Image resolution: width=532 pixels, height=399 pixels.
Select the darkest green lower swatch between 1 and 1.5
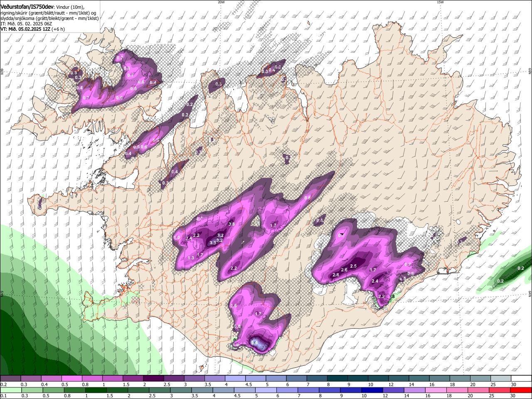(96, 390)
